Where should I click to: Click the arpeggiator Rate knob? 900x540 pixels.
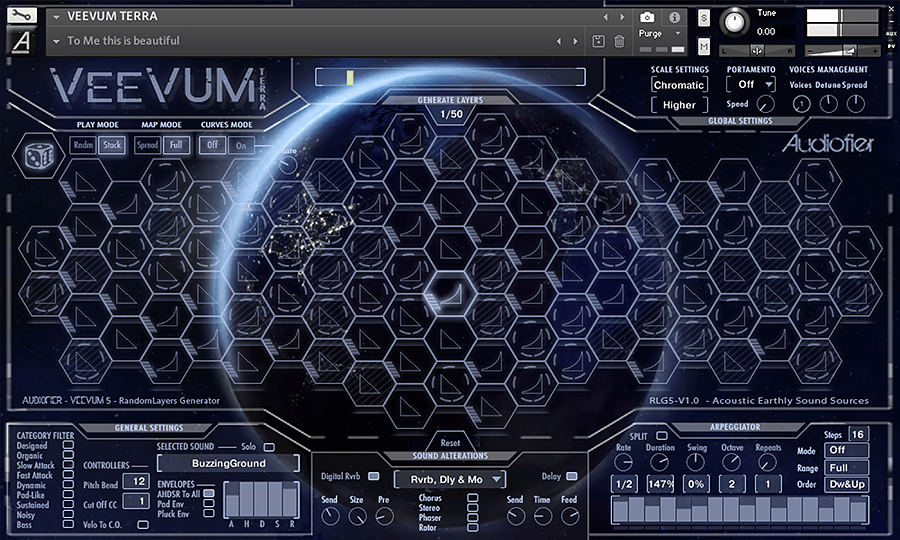point(623,462)
